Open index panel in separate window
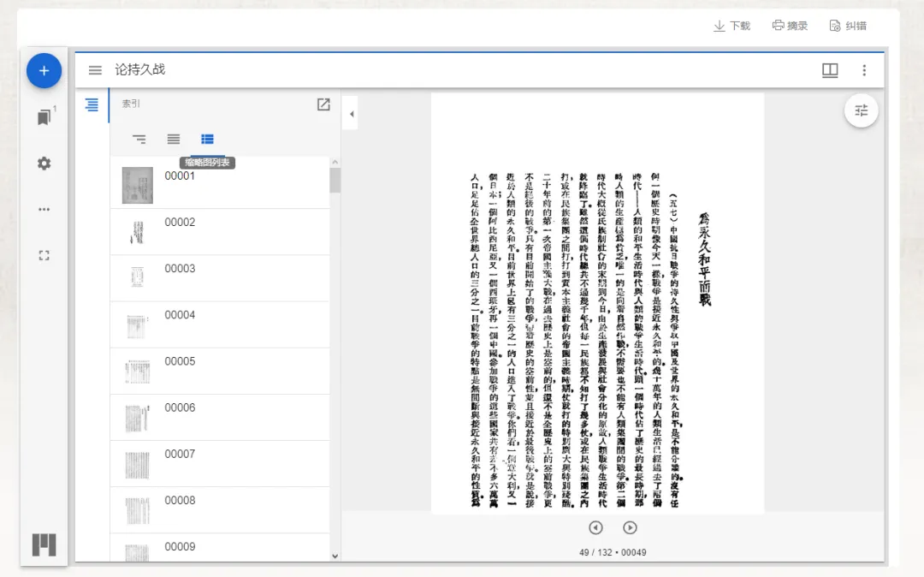 click(x=323, y=104)
